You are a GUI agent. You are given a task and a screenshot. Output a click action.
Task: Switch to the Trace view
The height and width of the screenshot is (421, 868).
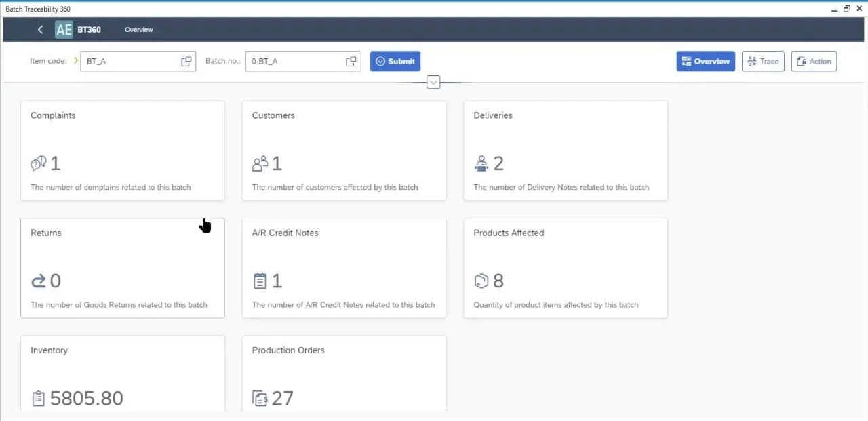click(763, 61)
